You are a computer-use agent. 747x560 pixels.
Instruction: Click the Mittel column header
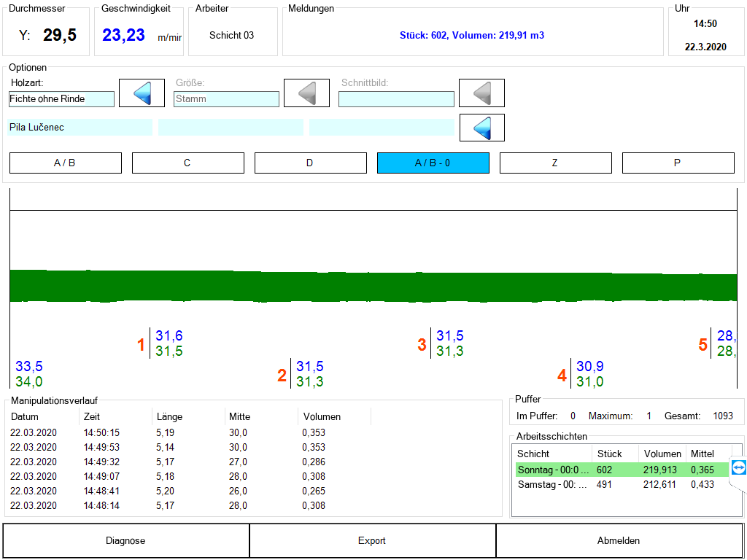click(x=703, y=454)
